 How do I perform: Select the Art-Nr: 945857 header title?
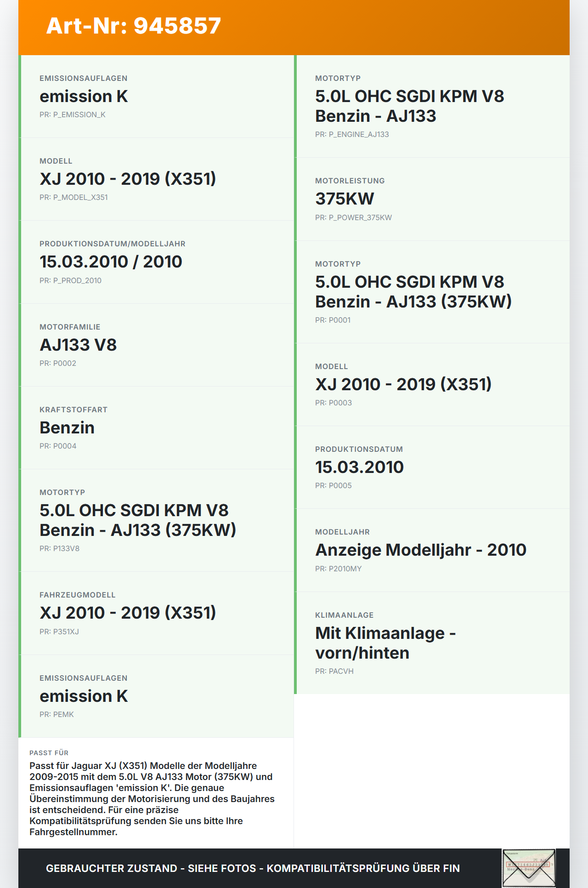coord(134,26)
